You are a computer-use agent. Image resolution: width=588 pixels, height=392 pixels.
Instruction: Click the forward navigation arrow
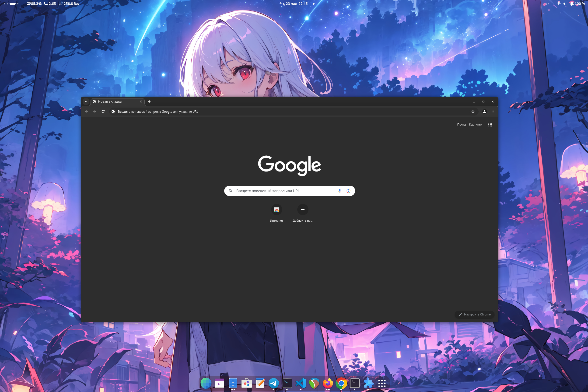[95, 112]
